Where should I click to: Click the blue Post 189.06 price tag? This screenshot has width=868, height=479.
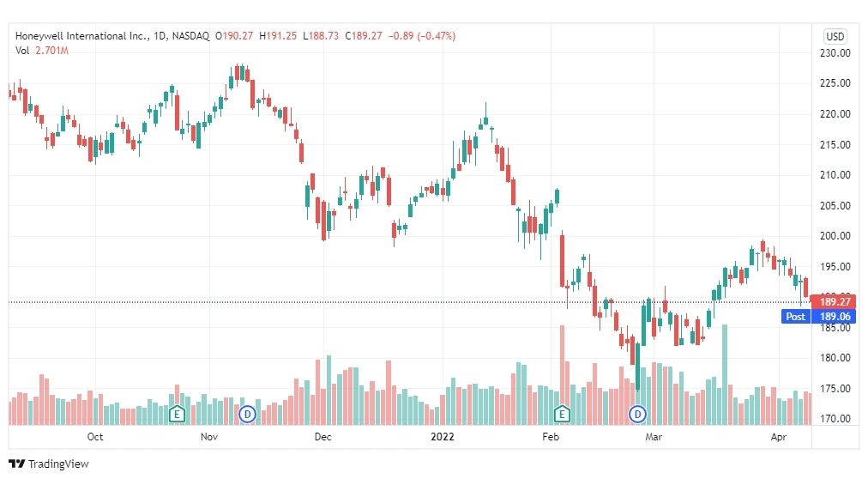click(818, 317)
